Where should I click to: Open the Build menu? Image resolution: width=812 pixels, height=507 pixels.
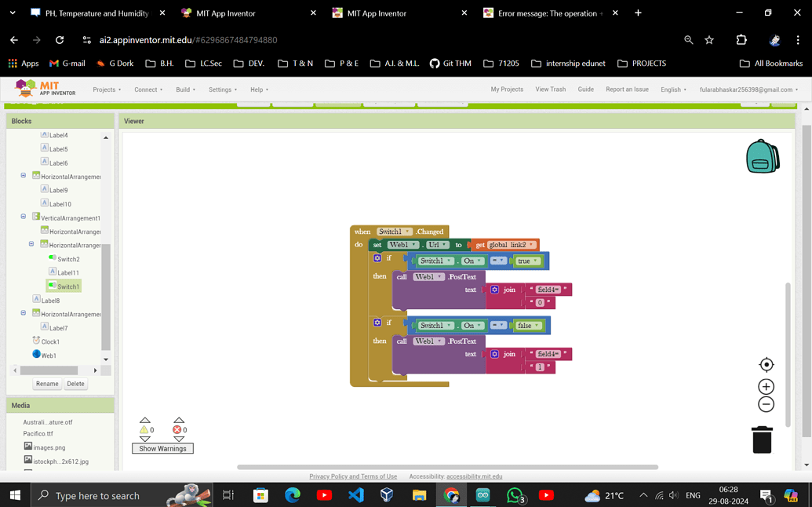tap(184, 89)
